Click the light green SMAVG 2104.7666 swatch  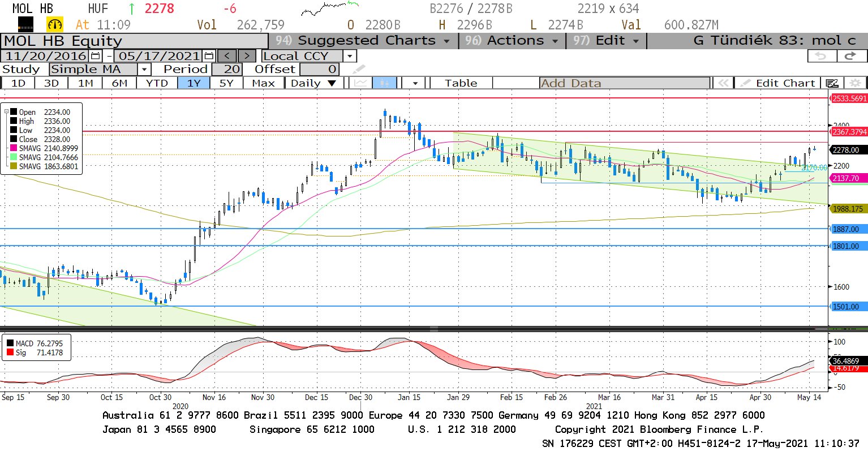coord(14,157)
